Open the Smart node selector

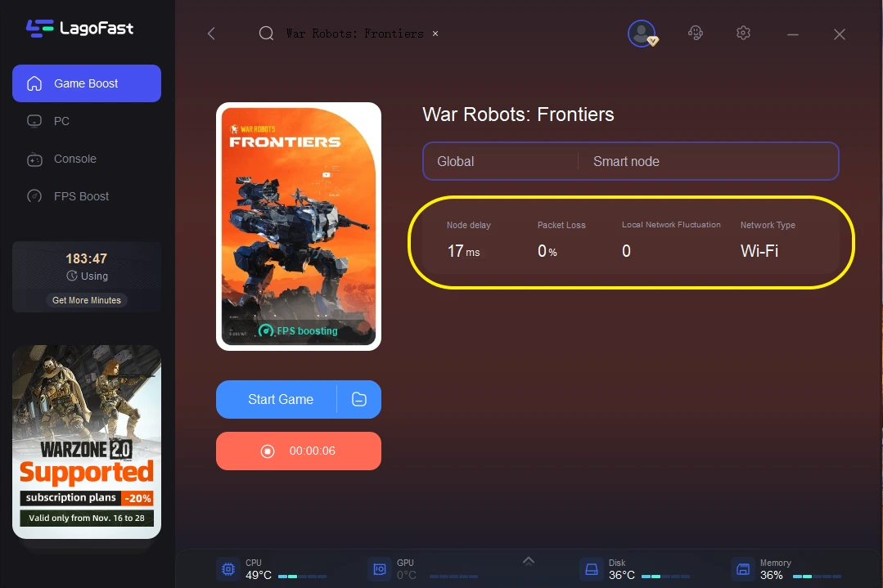click(x=708, y=161)
